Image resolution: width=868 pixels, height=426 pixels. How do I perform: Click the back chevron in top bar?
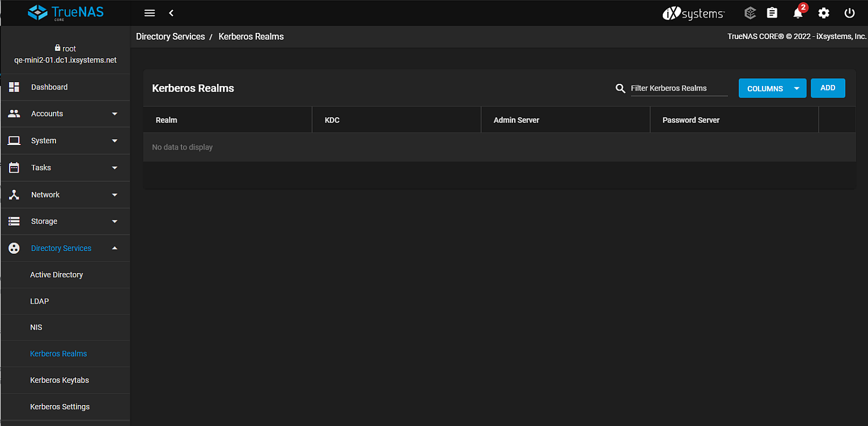(x=171, y=13)
